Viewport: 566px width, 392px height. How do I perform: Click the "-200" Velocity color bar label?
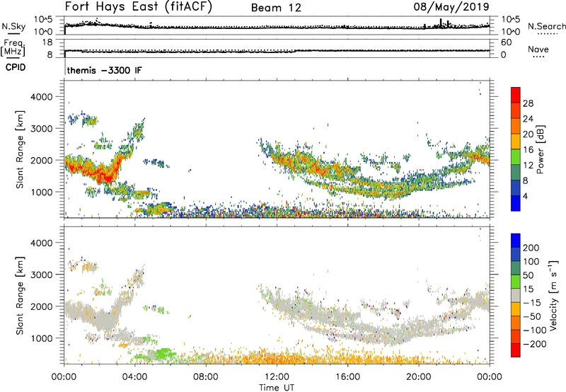(x=535, y=344)
